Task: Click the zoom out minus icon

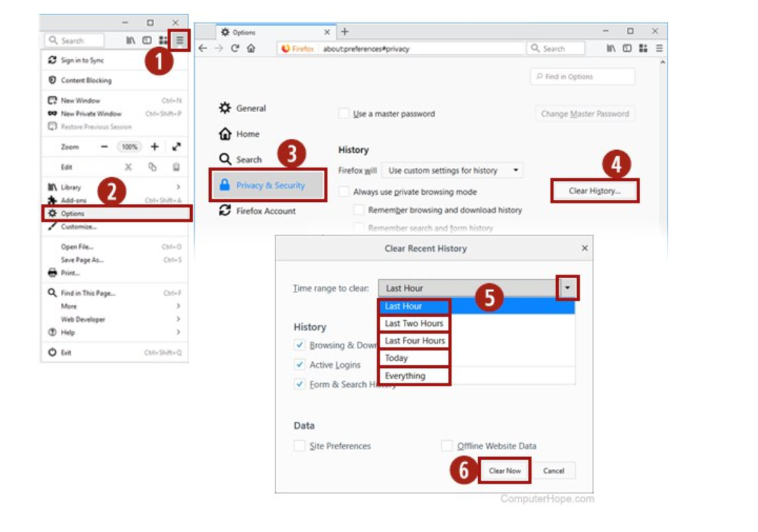Action: (x=104, y=147)
